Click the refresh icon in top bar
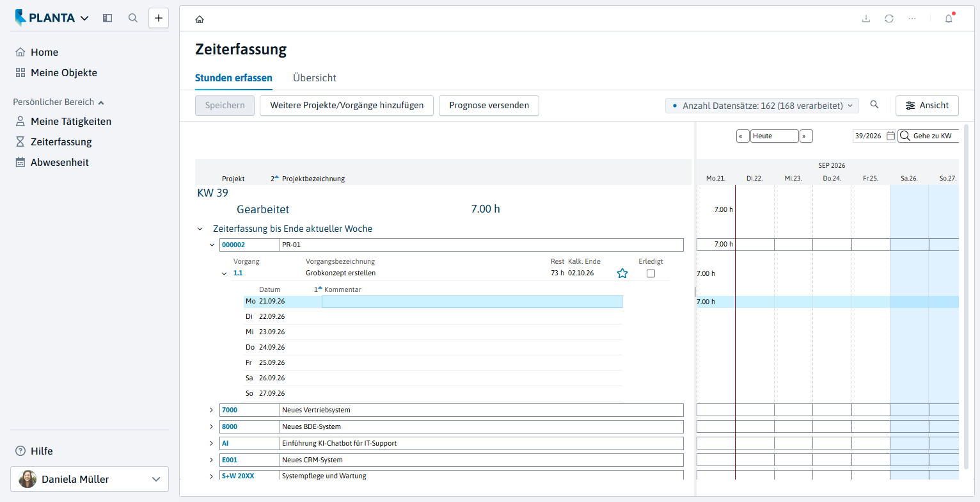This screenshot has width=980, height=502. 889,19
